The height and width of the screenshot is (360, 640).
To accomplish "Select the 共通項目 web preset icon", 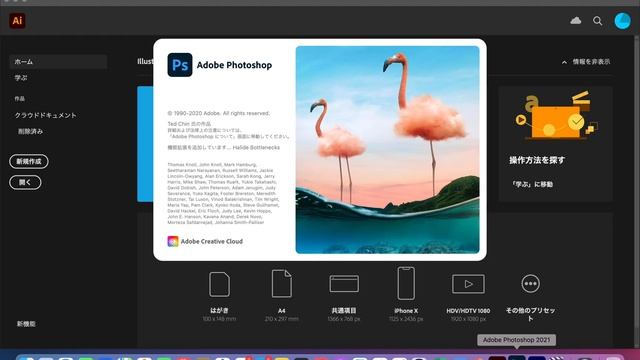I will (x=344, y=284).
